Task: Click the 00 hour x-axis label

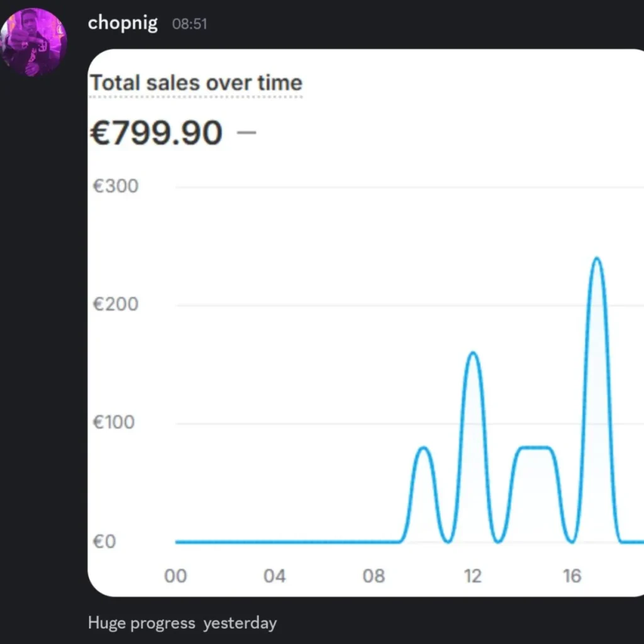Action: click(175, 576)
